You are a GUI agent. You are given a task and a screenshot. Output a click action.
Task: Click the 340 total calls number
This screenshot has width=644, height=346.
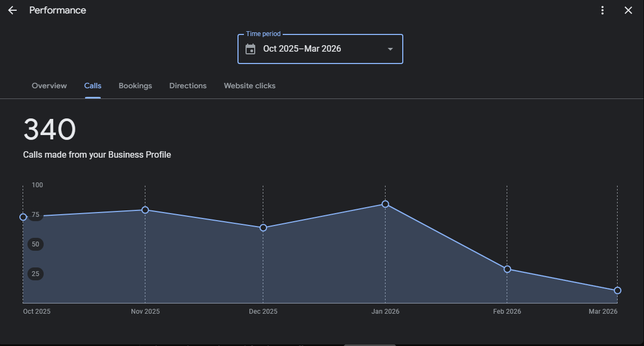tap(50, 130)
